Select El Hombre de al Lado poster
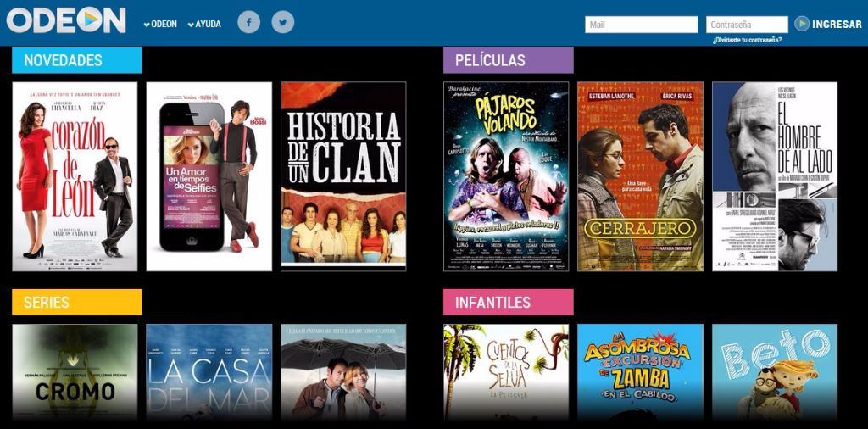This screenshot has width=868, height=429. pyautogui.click(x=775, y=176)
